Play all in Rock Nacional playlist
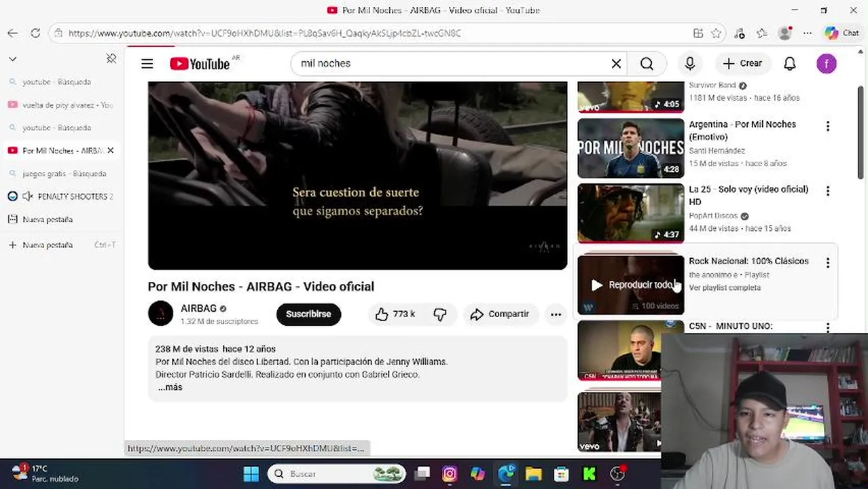This screenshot has width=868, height=489. pyautogui.click(x=630, y=285)
